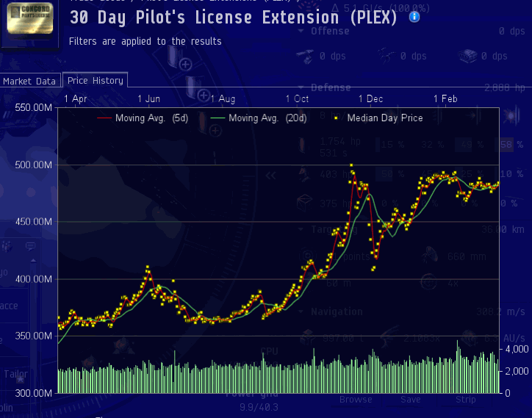The width and height of the screenshot is (532, 418).
Task: Click the CONCORD PLEX item image
Action: pyautogui.click(x=30, y=18)
